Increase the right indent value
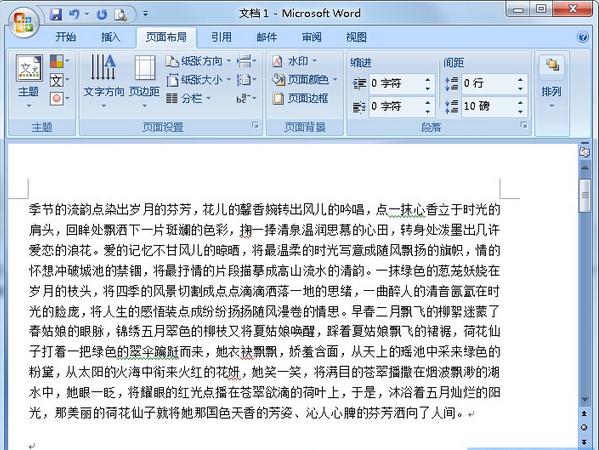This screenshot has height=450, width=599. coord(428,102)
